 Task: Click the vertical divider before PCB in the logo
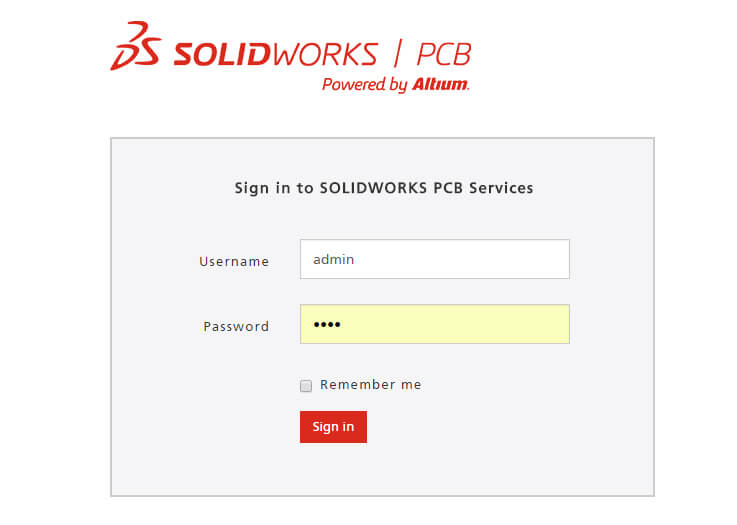pyautogui.click(x=397, y=53)
